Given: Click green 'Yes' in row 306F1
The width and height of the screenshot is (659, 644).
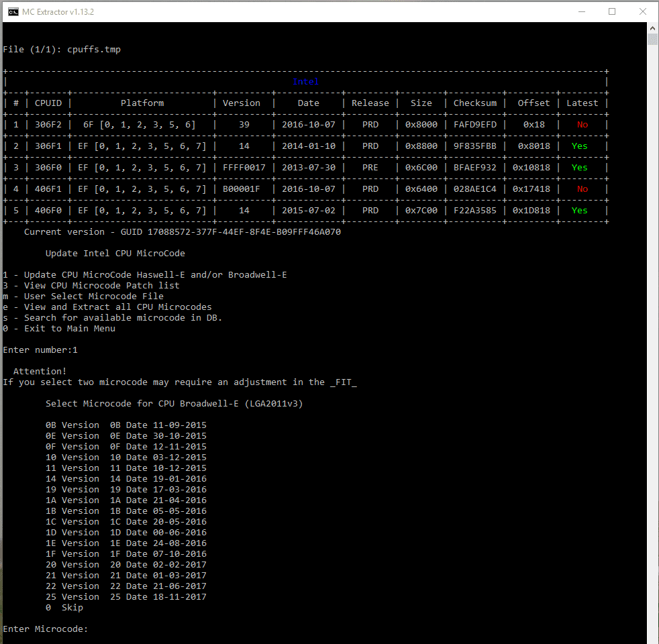Looking at the screenshot, I should coord(580,146).
